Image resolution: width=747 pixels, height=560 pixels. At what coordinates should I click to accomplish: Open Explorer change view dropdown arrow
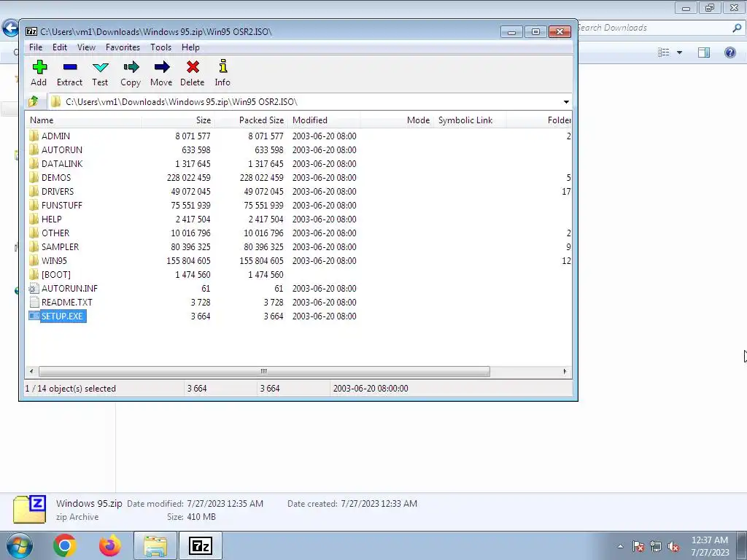(679, 52)
